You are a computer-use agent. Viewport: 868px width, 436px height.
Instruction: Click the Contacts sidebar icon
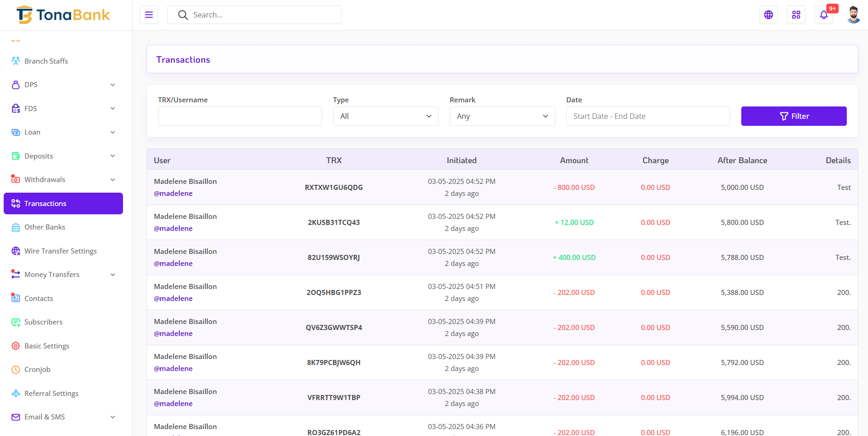pos(16,298)
